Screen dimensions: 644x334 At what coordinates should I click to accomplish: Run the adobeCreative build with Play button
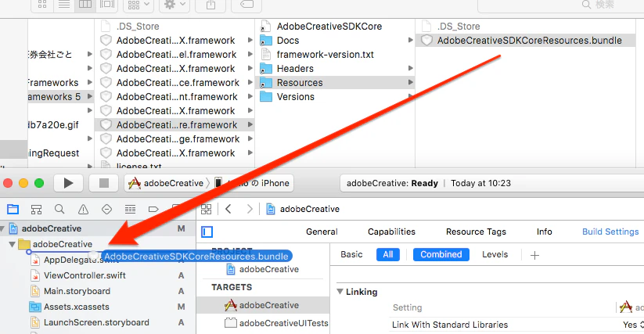(x=68, y=183)
